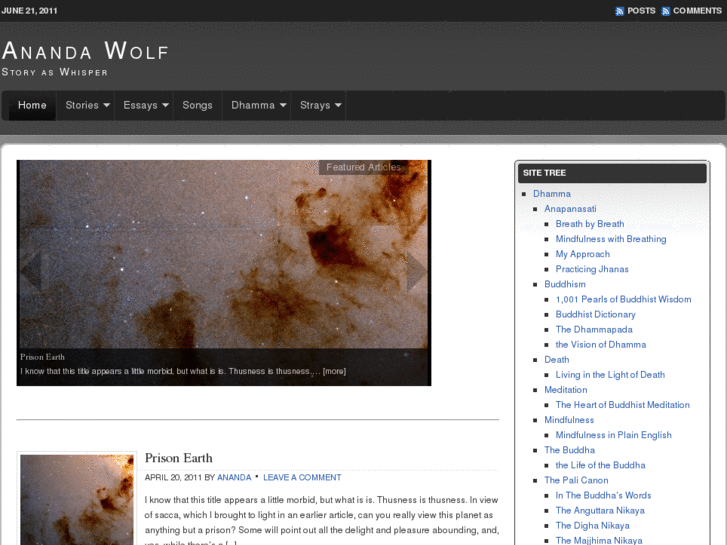Open the COMMENTS feed link

pyautogui.click(x=697, y=11)
